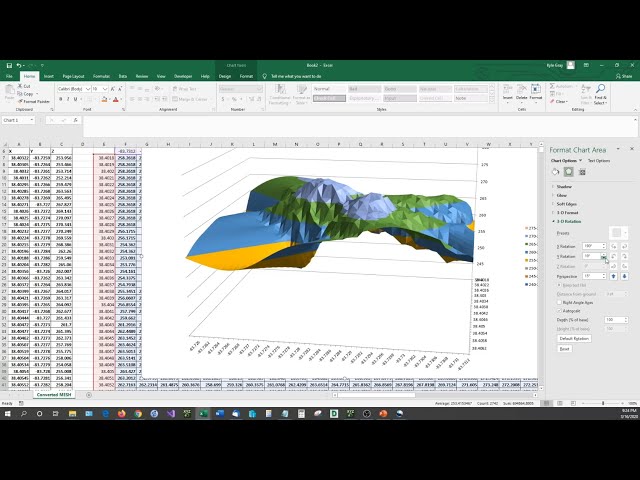The image size is (640, 480).
Task: Open the Fill & Line paint bucket tab
Action: 555,172
